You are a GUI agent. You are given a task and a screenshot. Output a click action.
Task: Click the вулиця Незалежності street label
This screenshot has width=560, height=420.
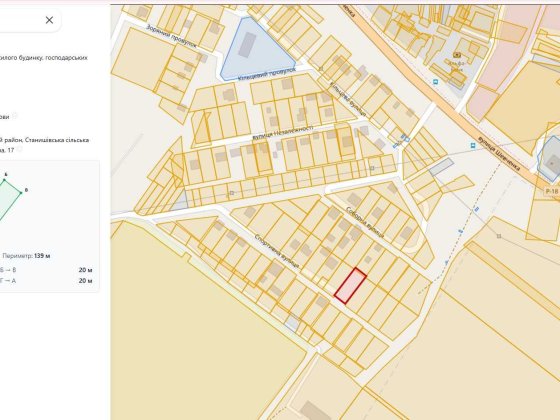(x=282, y=132)
